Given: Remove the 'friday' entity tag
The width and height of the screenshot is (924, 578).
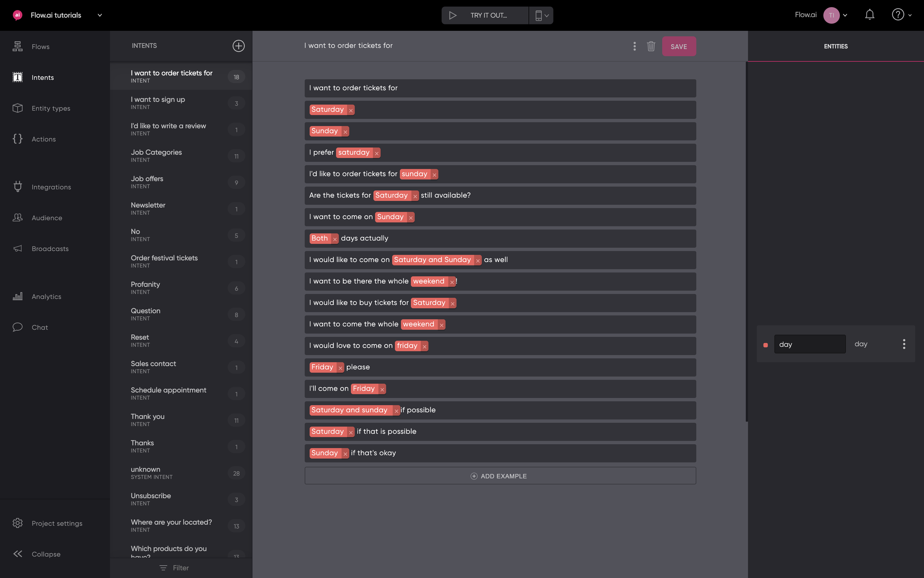Looking at the screenshot, I should click(424, 346).
